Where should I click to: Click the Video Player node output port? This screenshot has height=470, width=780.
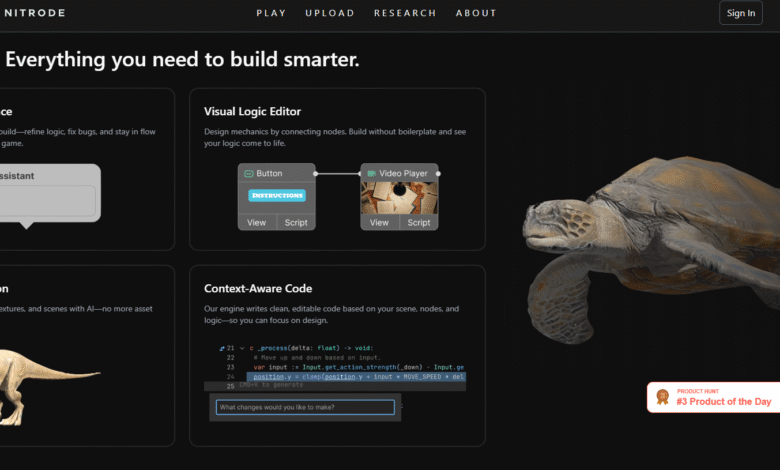pos(438,174)
